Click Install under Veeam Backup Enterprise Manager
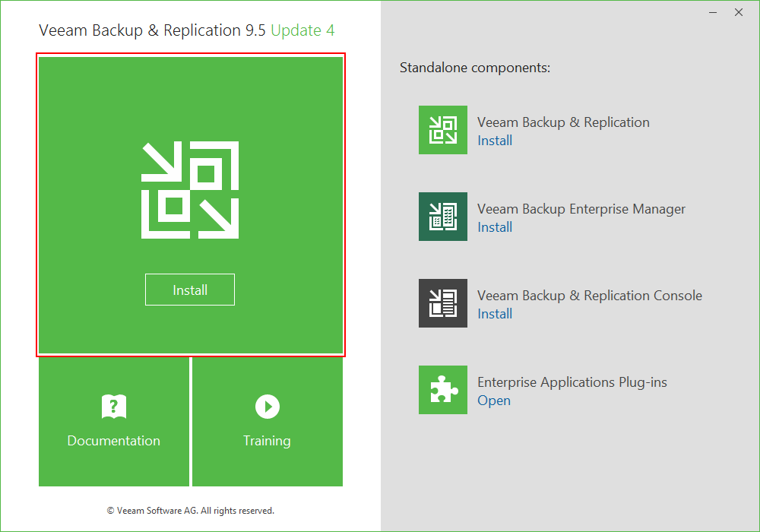This screenshot has height=532, width=760. coord(495,227)
